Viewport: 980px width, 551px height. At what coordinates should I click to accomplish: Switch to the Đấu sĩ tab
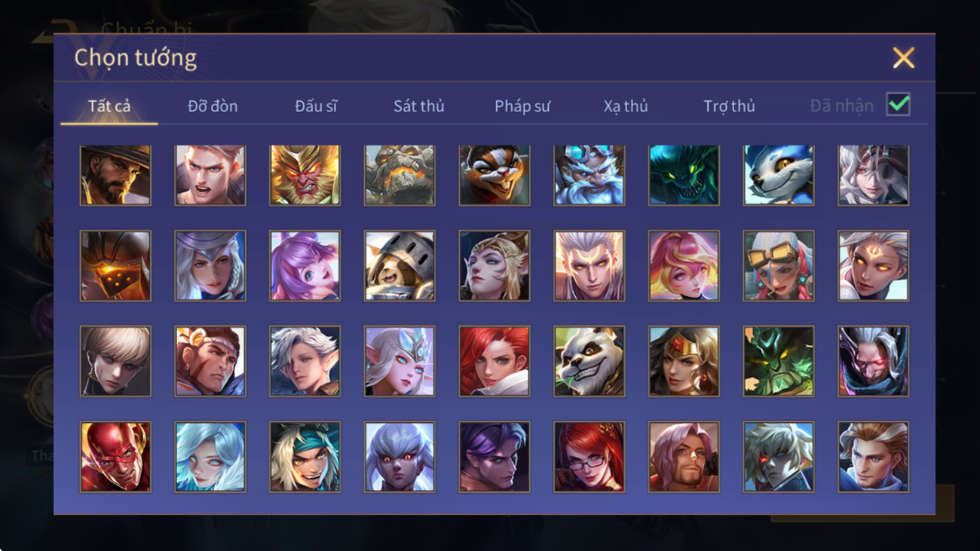tap(316, 106)
